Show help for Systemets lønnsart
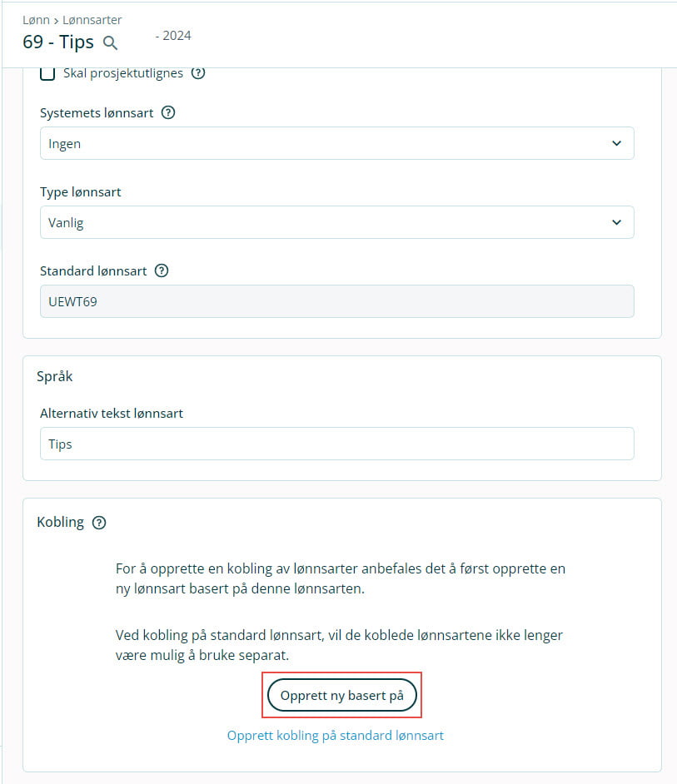The image size is (677, 784). pyautogui.click(x=168, y=112)
